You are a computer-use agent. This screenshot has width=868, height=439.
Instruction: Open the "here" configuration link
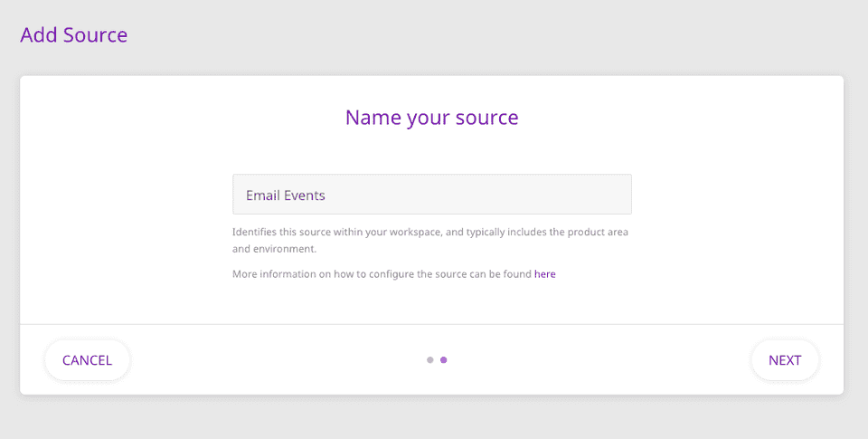tap(544, 273)
